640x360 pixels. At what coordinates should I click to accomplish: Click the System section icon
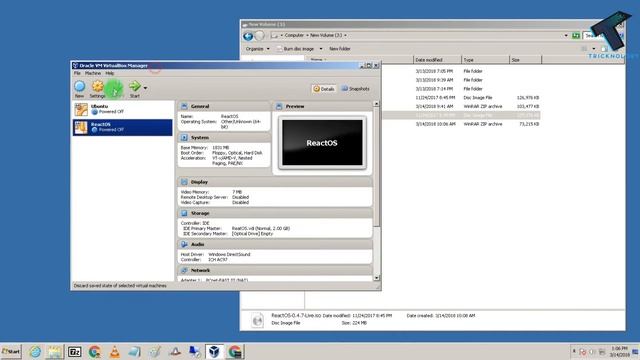tap(184, 138)
